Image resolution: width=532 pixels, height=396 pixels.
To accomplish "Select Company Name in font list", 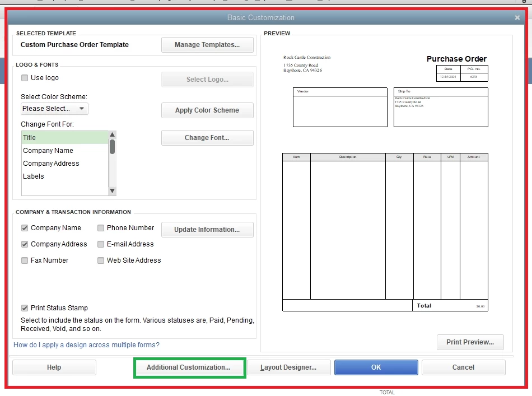I will click(64, 150).
